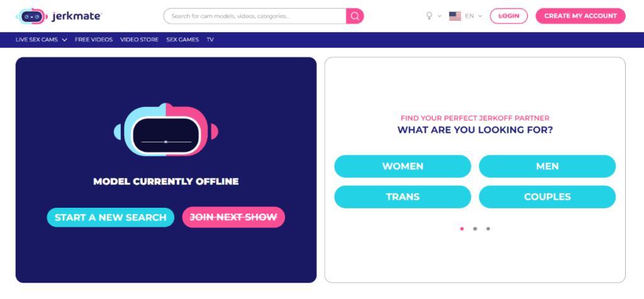The width and height of the screenshot is (644, 299).
Task: Choose the Couples category button
Action: (547, 196)
